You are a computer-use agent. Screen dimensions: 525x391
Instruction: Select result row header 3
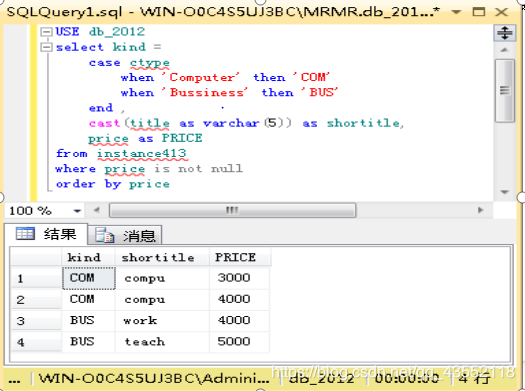[x=36, y=321]
